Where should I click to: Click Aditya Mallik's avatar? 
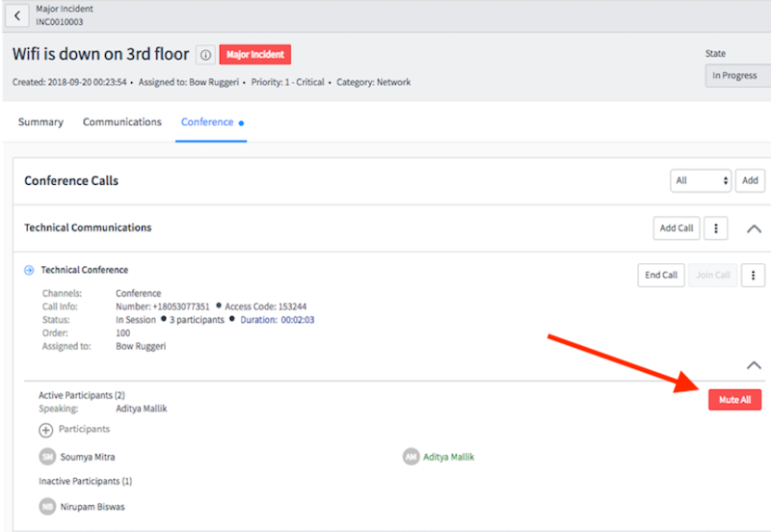pos(412,457)
